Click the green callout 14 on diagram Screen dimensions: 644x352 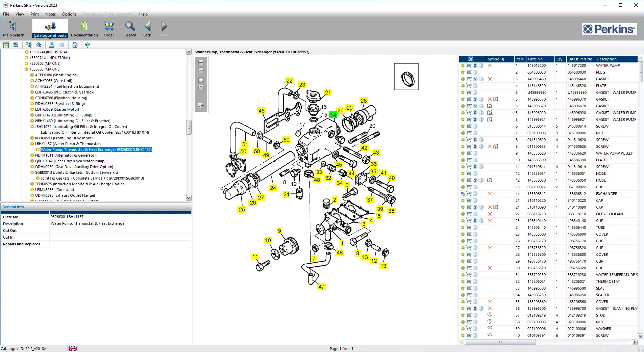click(333, 115)
